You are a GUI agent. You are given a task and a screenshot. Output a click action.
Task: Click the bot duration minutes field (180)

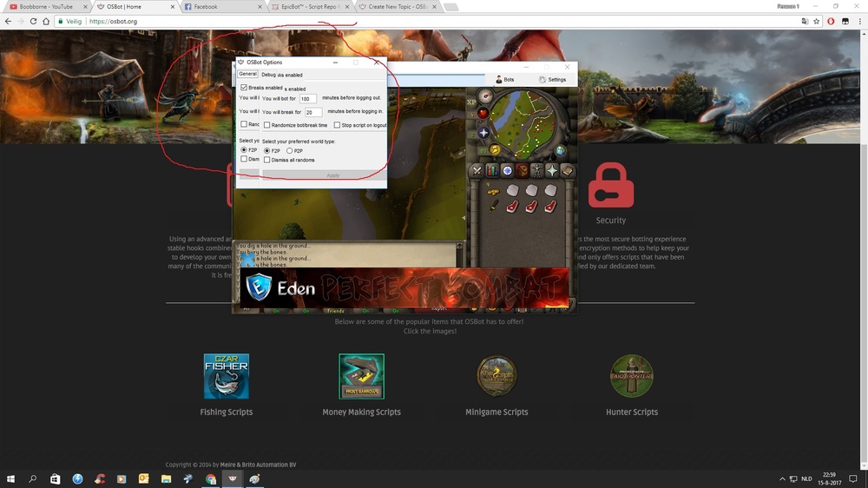(308, 99)
